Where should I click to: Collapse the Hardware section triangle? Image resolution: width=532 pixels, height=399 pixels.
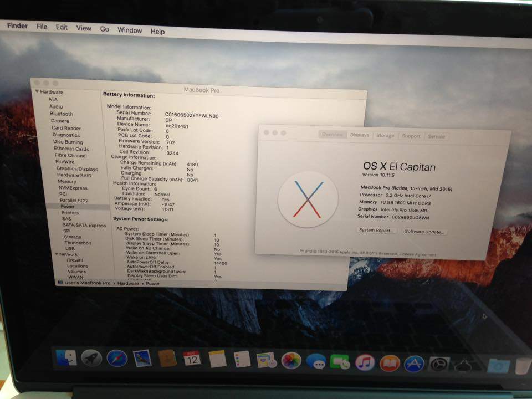tap(37, 91)
